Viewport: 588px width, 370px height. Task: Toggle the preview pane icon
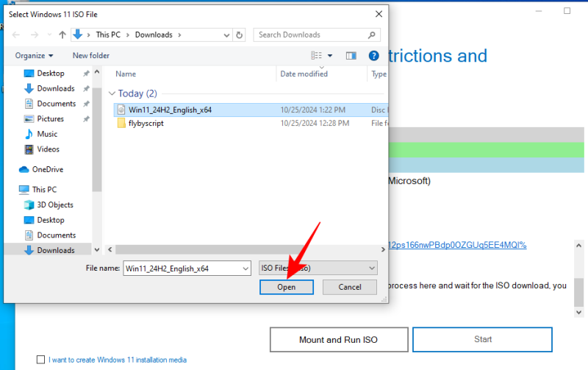pyautogui.click(x=351, y=55)
